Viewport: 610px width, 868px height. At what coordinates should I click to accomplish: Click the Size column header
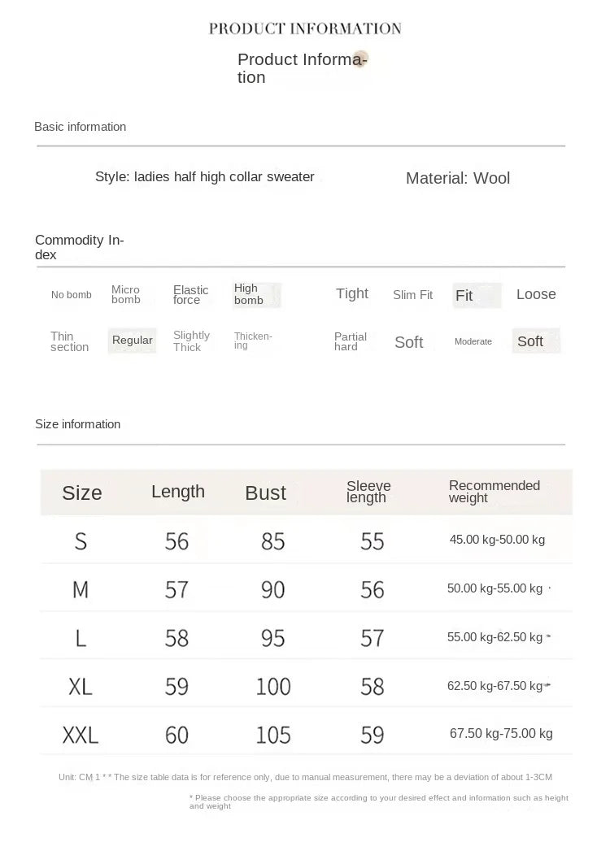[x=82, y=493]
